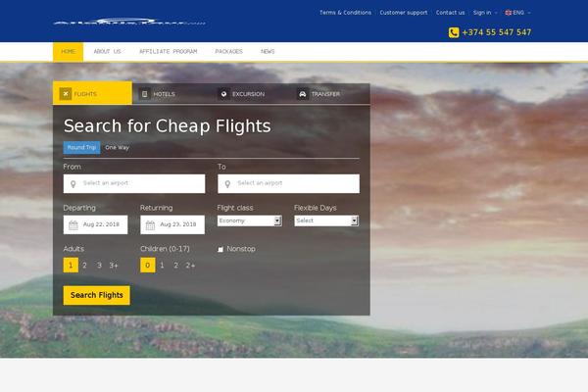Enable the Nonstop checkbox

pyautogui.click(x=220, y=249)
